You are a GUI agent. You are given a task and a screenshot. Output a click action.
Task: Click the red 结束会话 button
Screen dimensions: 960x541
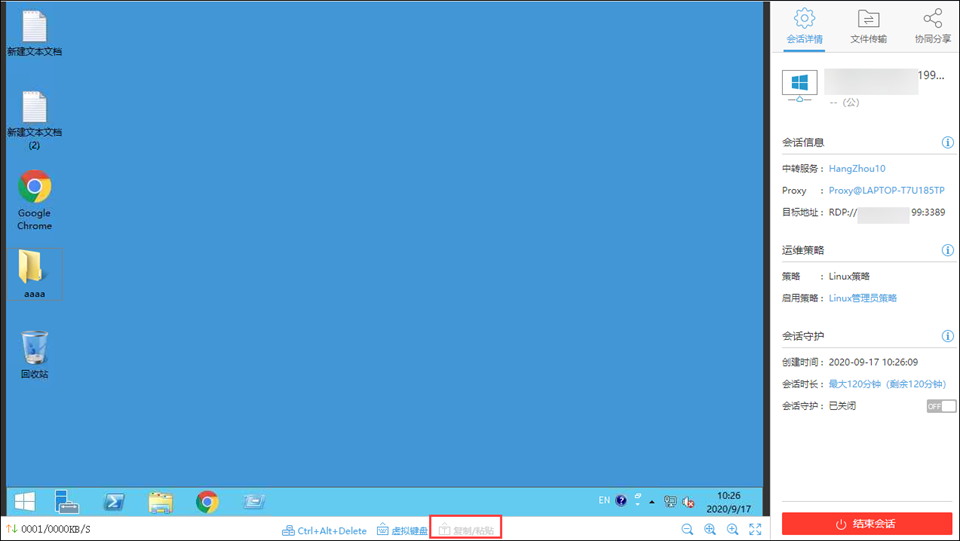pos(866,524)
